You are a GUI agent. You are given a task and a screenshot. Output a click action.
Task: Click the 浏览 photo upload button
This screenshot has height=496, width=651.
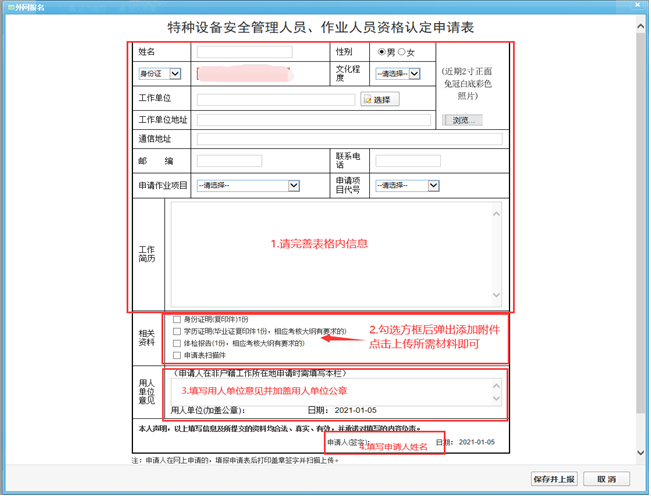click(461, 120)
